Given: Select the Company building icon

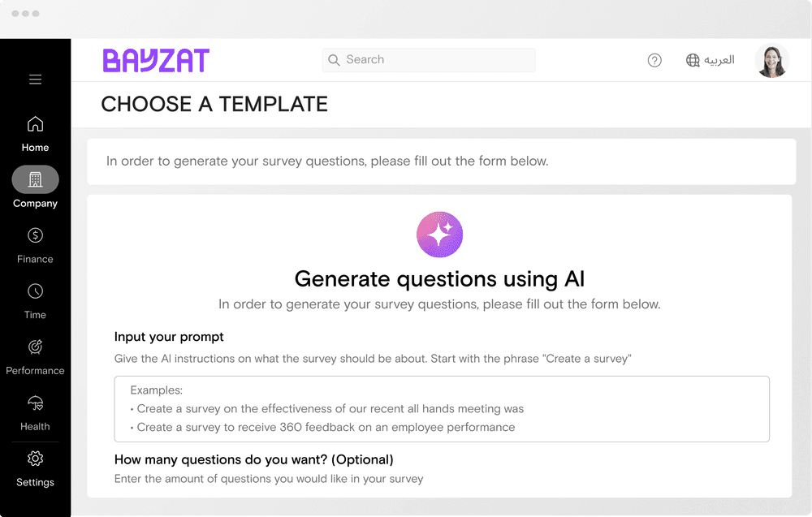Looking at the screenshot, I should click(35, 179).
